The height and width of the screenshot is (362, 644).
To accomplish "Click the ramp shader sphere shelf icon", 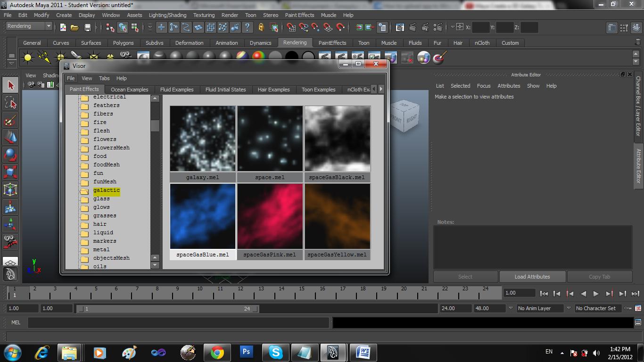I will [258, 57].
